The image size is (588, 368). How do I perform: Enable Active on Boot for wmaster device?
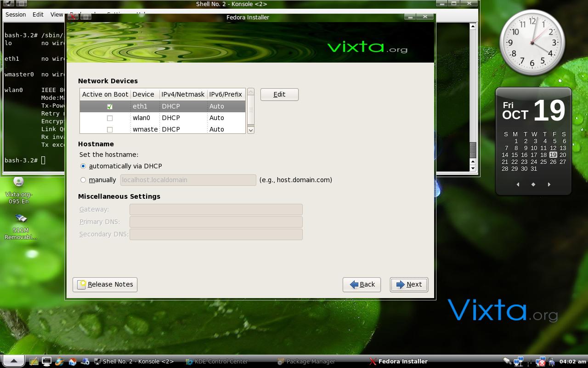tap(110, 130)
